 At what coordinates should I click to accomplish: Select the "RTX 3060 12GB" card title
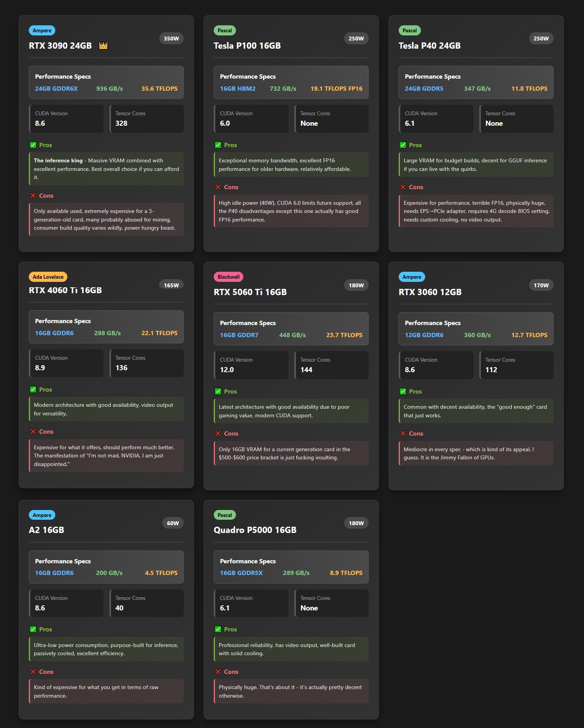pyautogui.click(x=430, y=292)
